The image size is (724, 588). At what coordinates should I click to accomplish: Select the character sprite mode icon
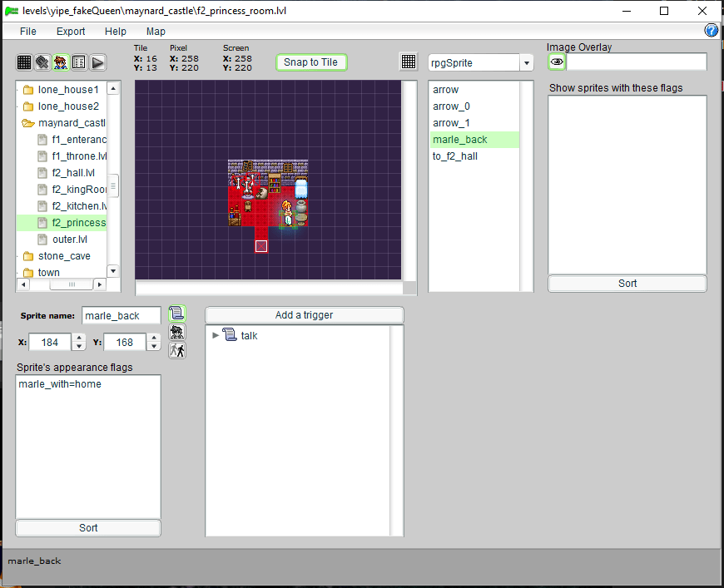[61, 62]
